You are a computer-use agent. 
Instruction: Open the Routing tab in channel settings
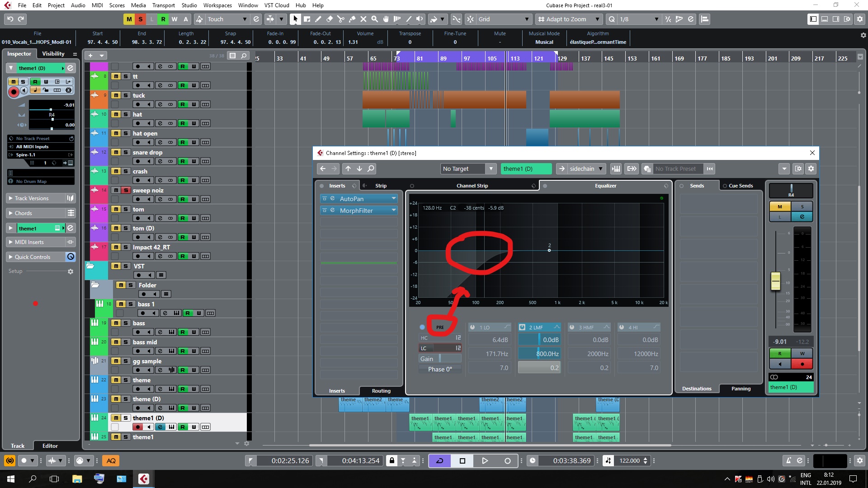[381, 391]
